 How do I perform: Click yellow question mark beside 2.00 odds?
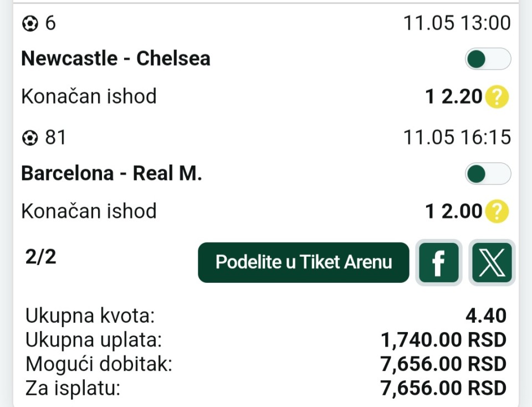click(x=497, y=211)
